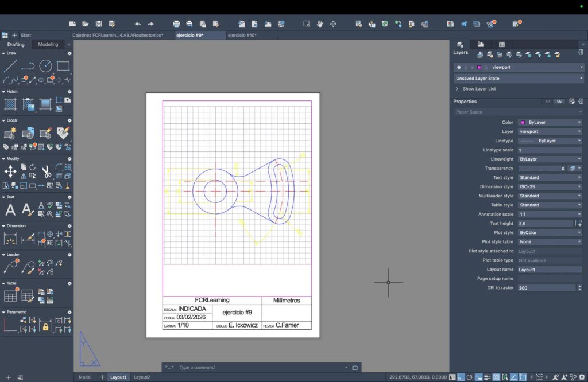This screenshot has height=382, width=588.
Task: Choose the Hatch pattern tool
Action: 10,104
